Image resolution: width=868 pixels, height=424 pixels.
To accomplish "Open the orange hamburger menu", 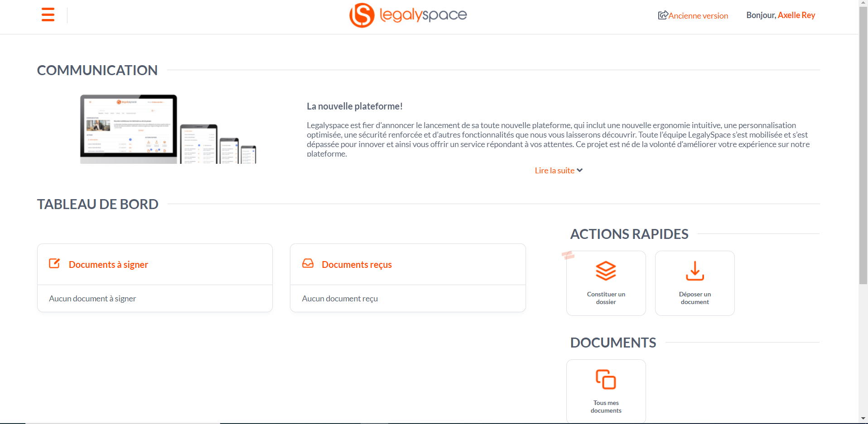I will [x=48, y=14].
